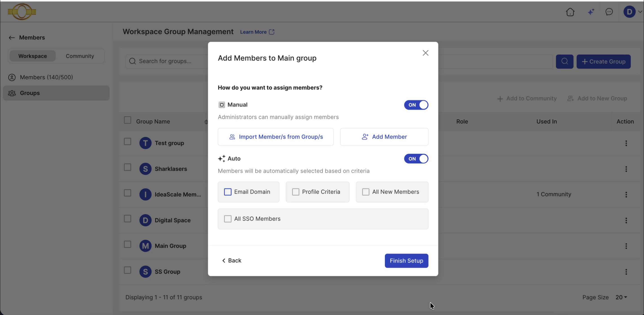Click the blue search button
Viewport: 644px width, 315px height.
[564, 62]
